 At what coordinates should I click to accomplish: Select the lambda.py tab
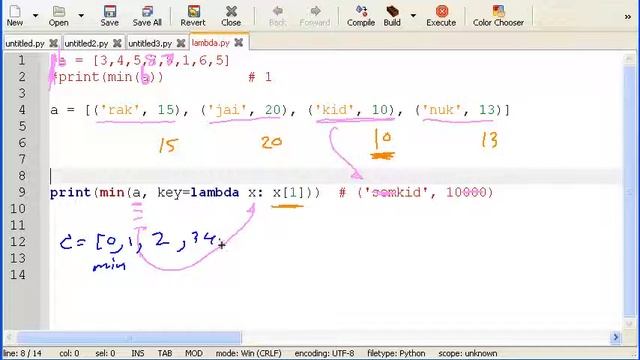pyautogui.click(x=211, y=43)
